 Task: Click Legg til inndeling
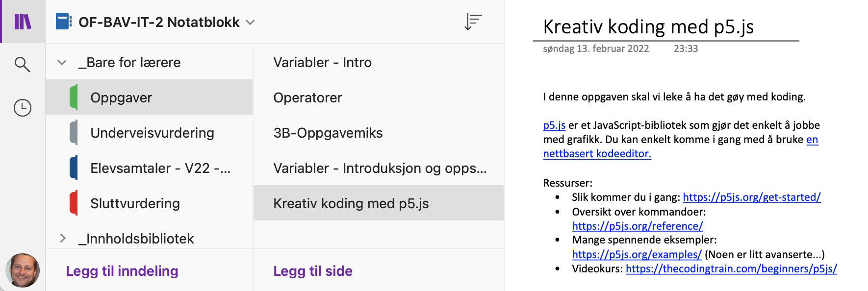[x=122, y=271]
